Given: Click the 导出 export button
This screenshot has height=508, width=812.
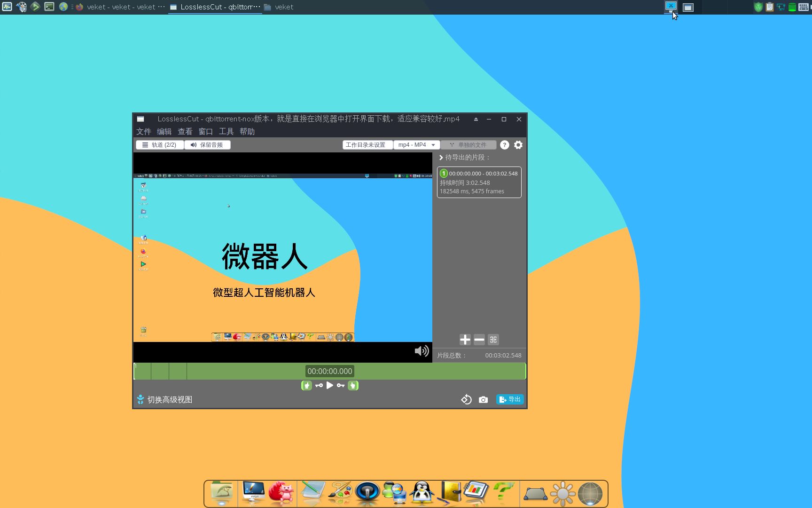Looking at the screenshot, I should click(509, 399).
